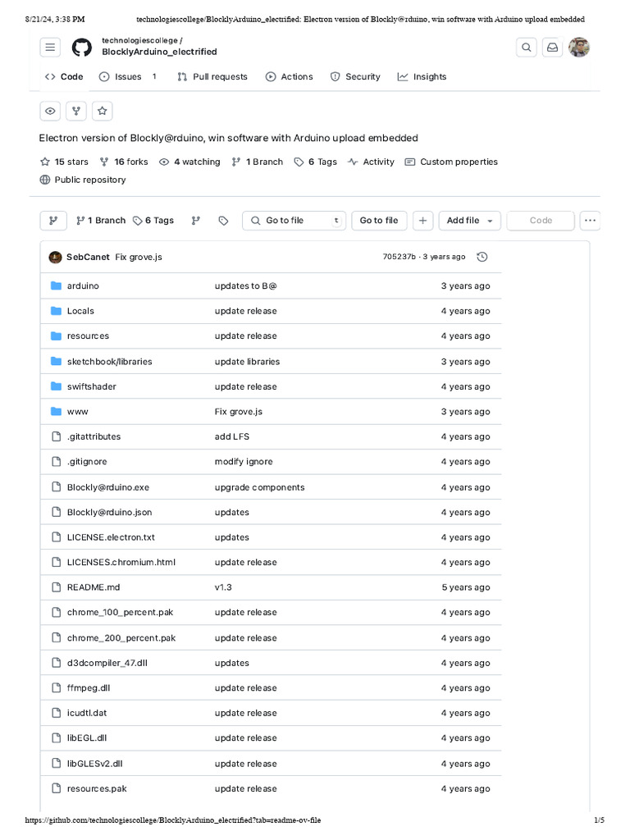Toggle watch with the eye icon
The width and height of the screenshot is (630, 840).
pyautogui.click(x=50, y=111)
